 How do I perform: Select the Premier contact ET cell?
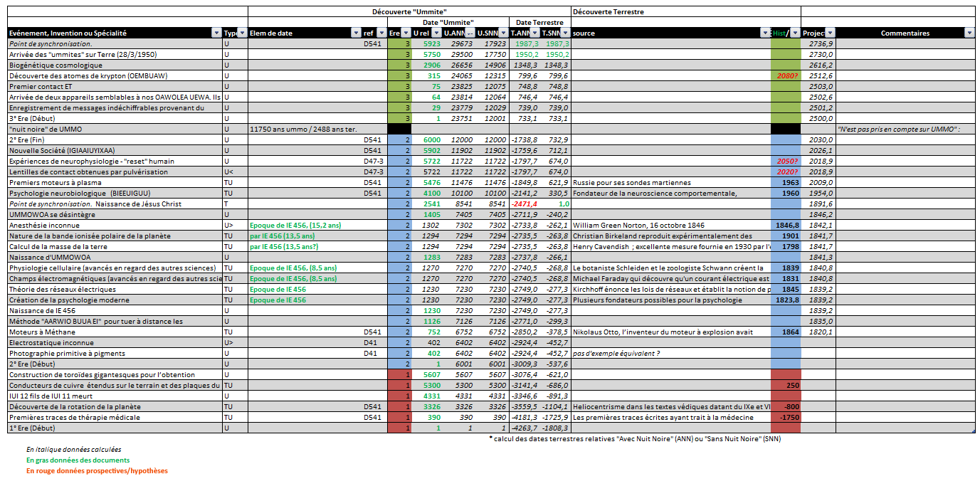pyautogui.click(x=114, y=86)
